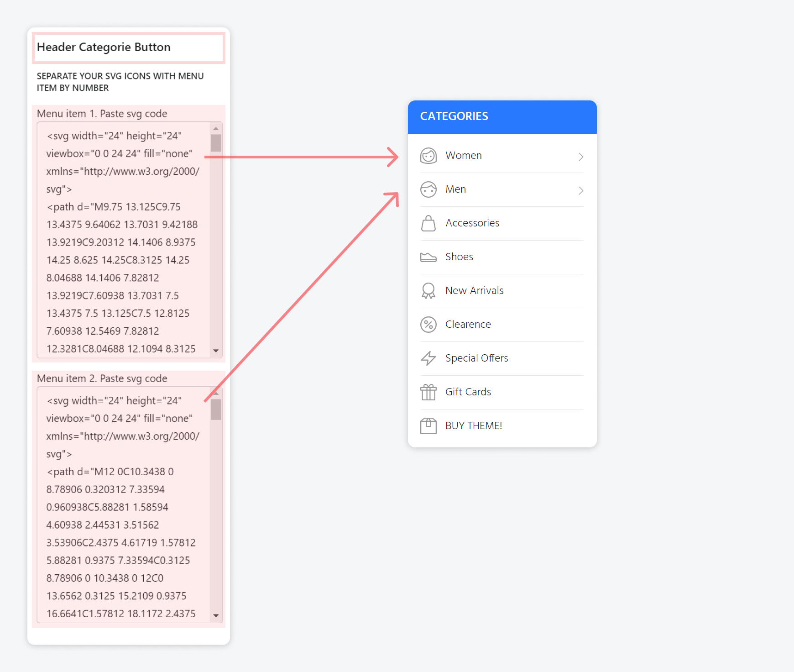Click inside the Header Categorie Button field
Screen dimensions: 794x672
pos(128,47)
